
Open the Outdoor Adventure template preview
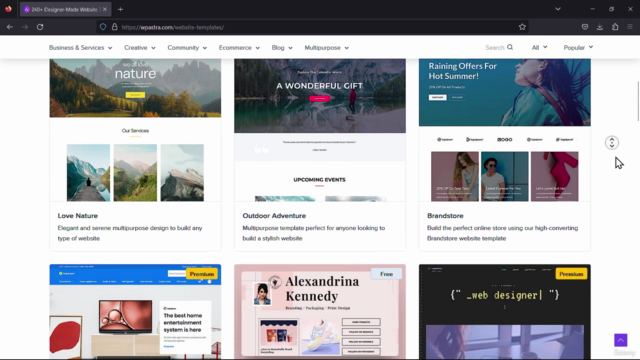pos(320,130)
